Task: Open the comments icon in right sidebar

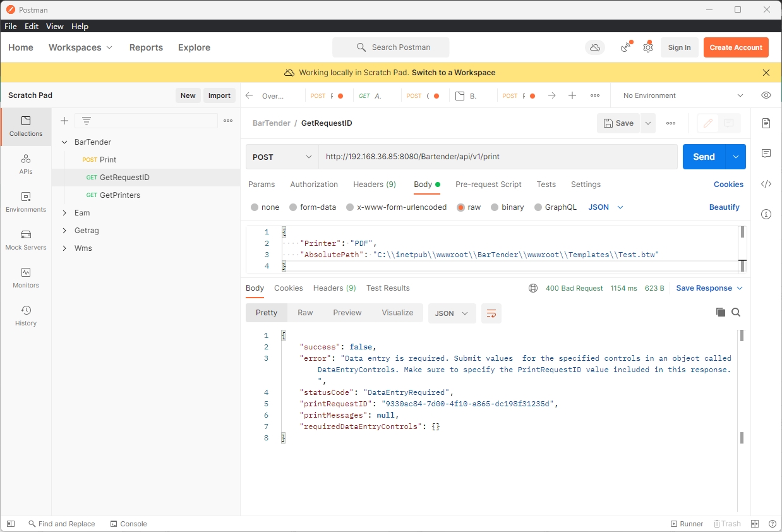Action: click(766, 154)
